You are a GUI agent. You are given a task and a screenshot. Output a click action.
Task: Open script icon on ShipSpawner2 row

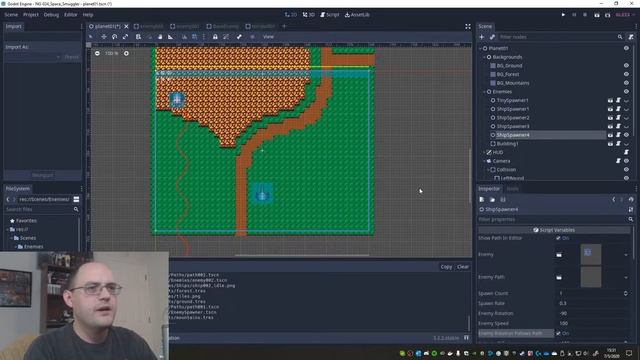pyautogui.click(x=618, y=118)
